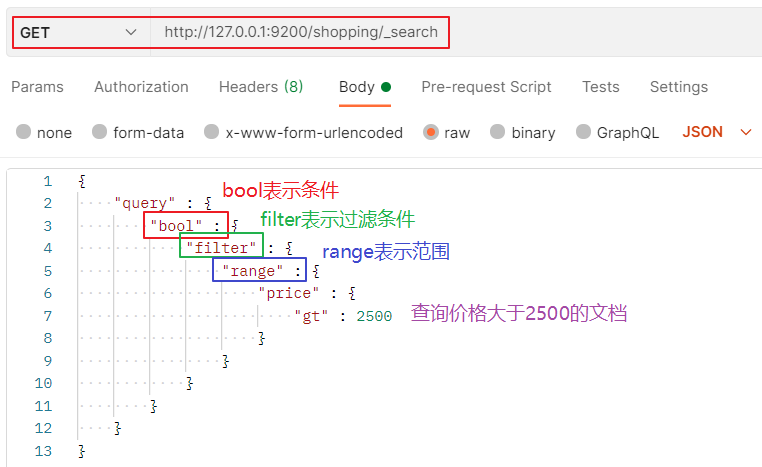Open the JSON format dropdown
This screenshot has width=762, height=467.
pyautogui.click(x=717, y=132)
